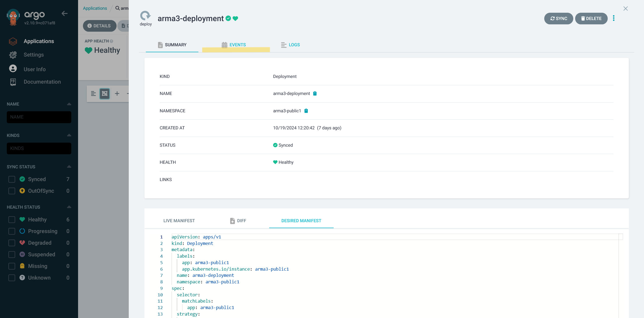Select the tree view layout icon
The height and width of the screenshot is (318, 644).
[x=105, y=94]
